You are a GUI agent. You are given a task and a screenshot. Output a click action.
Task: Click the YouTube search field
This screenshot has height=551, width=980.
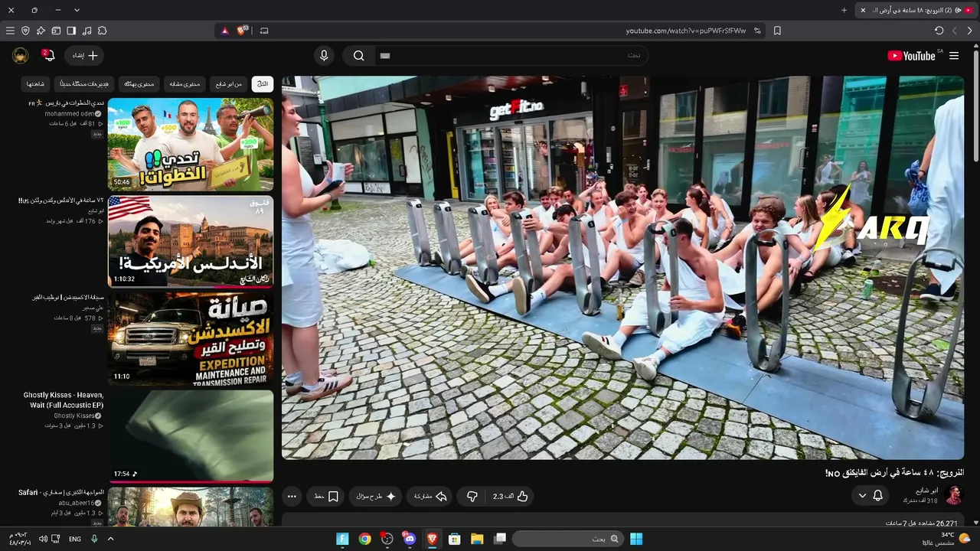click(x=511, y=56)
